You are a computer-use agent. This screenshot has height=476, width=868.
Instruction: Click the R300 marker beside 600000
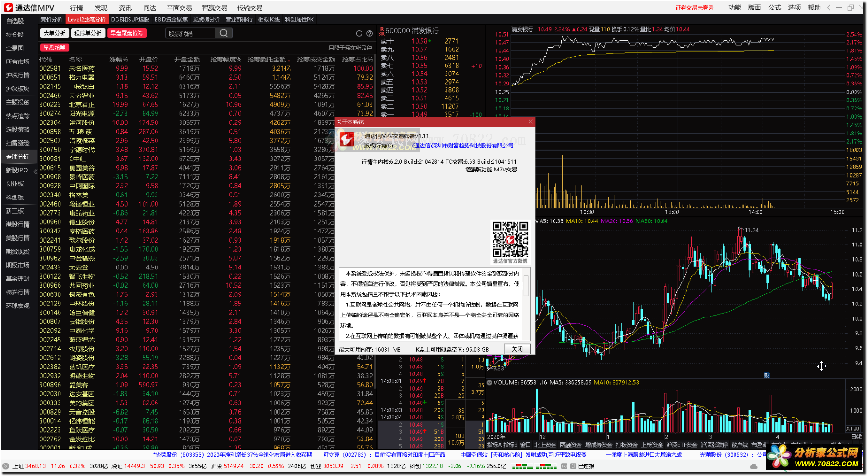tap(382, 31)
